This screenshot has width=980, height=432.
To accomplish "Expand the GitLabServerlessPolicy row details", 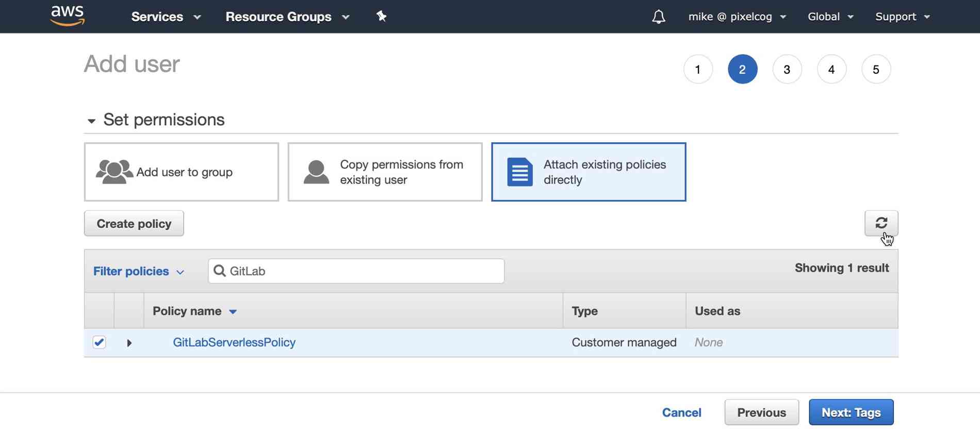I will [129, 343].
